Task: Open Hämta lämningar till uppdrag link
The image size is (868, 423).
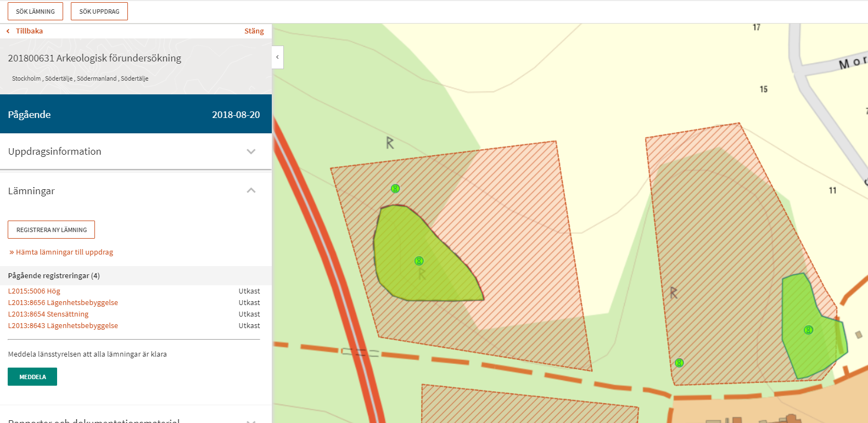Action: [61, 252]
